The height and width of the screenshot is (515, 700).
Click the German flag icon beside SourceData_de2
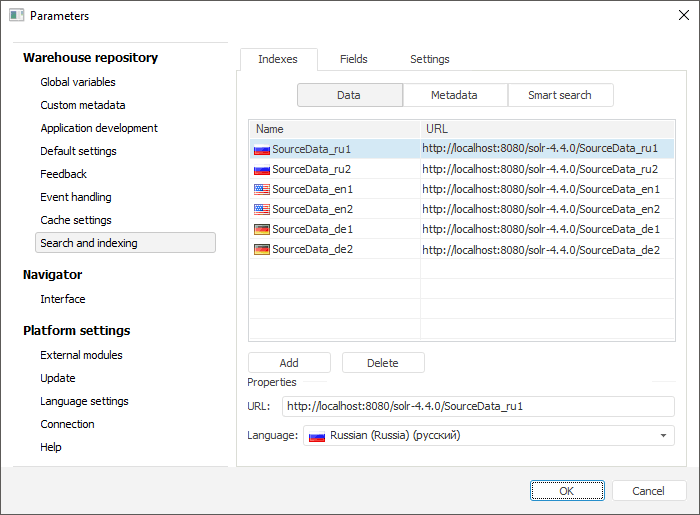262,249
